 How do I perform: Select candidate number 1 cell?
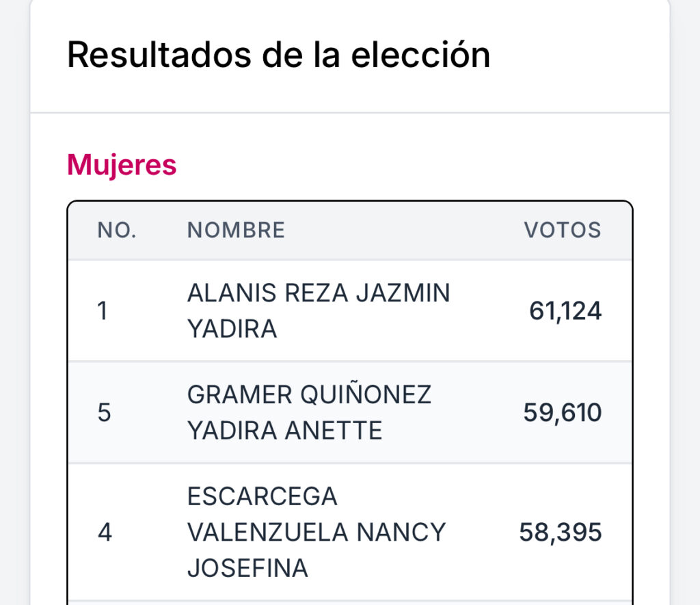click(x=103, y=311)
